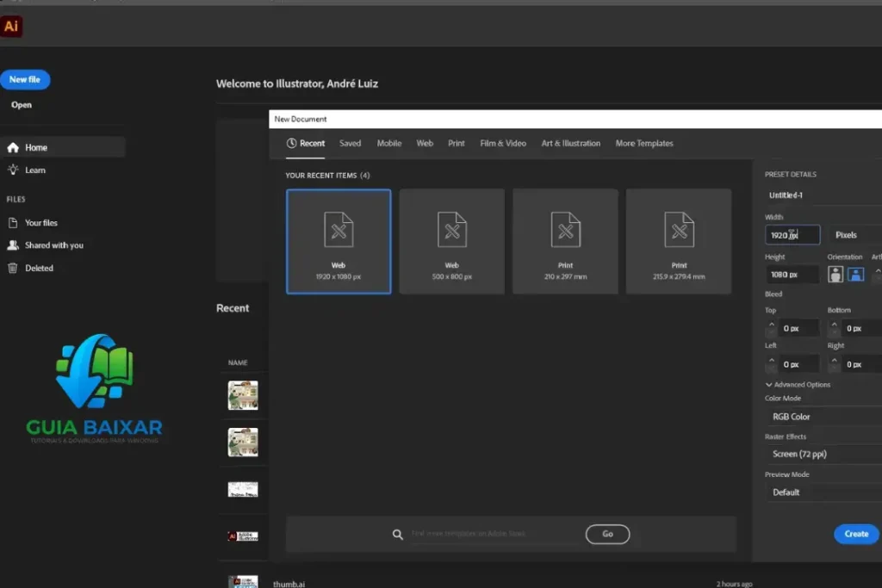Switch to the Recent tab

click(306, 144)
